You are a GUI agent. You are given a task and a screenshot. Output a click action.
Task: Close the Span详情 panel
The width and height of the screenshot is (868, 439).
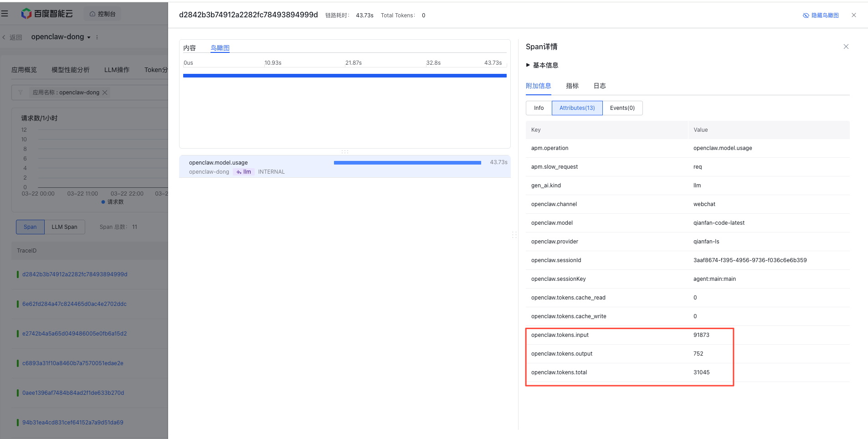click(x=846, y=46)
